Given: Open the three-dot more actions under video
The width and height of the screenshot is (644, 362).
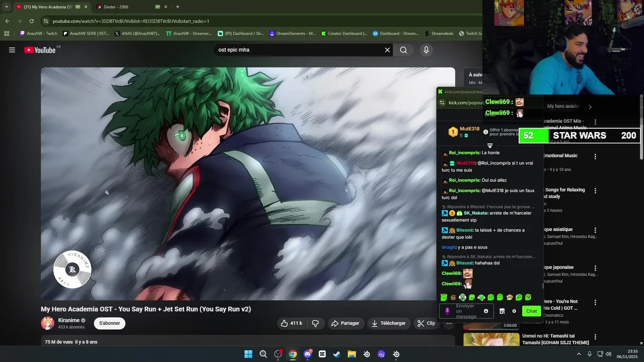Looking at the screenshot, I should (449, 323).
